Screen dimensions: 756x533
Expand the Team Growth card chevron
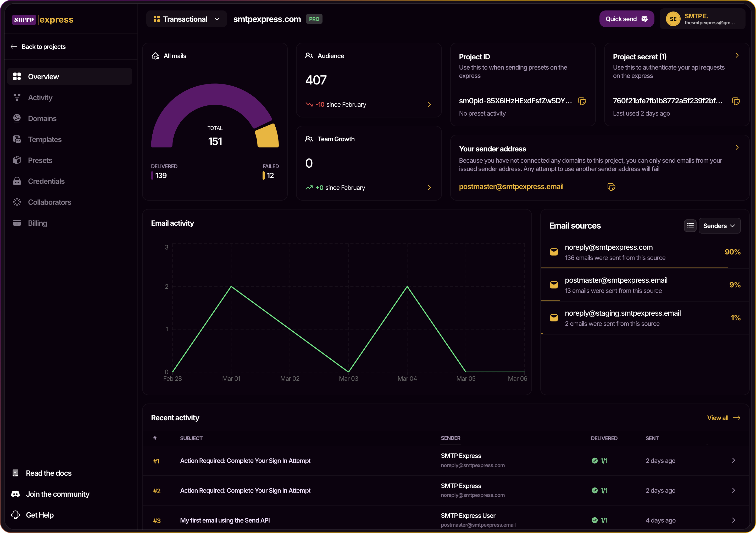[429, 188]
